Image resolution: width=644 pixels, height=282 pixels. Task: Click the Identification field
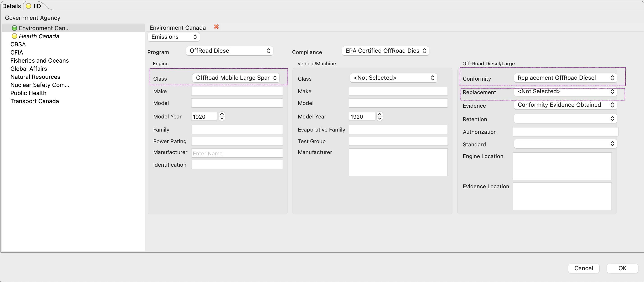[237, 165]
